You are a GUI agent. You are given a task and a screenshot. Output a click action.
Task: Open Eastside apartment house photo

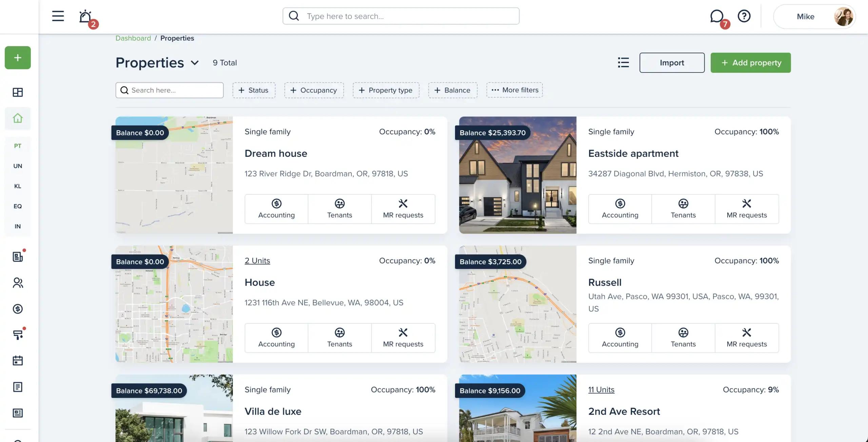click(517, 175)
